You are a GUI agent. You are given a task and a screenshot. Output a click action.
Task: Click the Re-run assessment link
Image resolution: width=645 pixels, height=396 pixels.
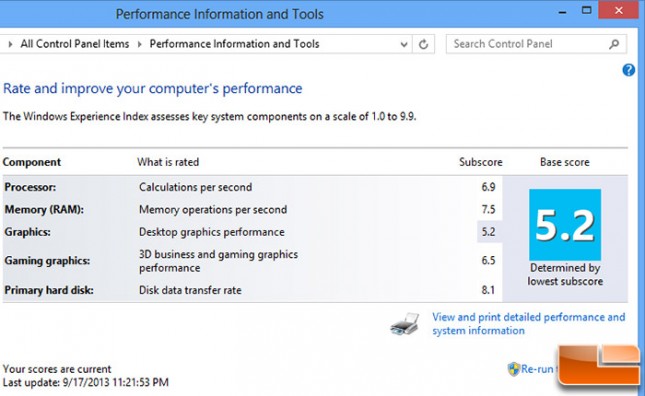click(538, 369)
